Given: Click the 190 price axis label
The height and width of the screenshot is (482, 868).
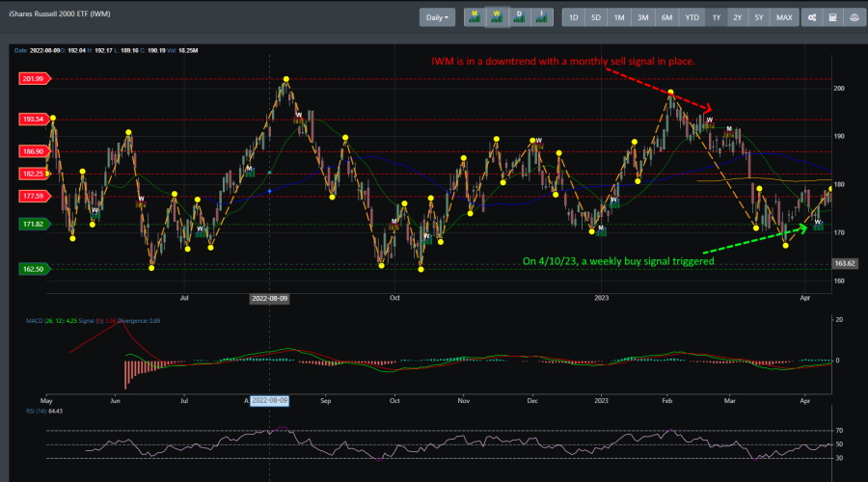Looking at the screenshot, I should point(839,136).
